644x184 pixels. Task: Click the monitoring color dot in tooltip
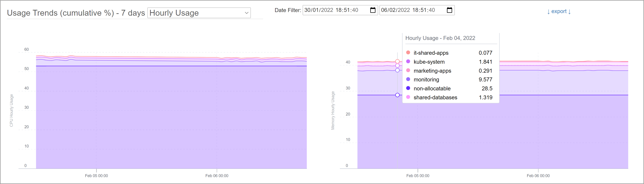(x=408, y=79)
